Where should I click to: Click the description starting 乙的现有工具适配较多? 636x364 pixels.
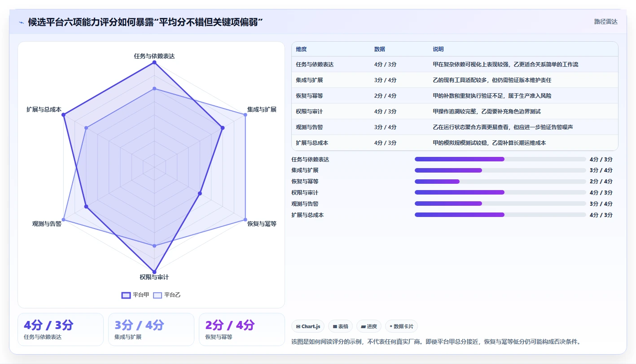(492, 80)
